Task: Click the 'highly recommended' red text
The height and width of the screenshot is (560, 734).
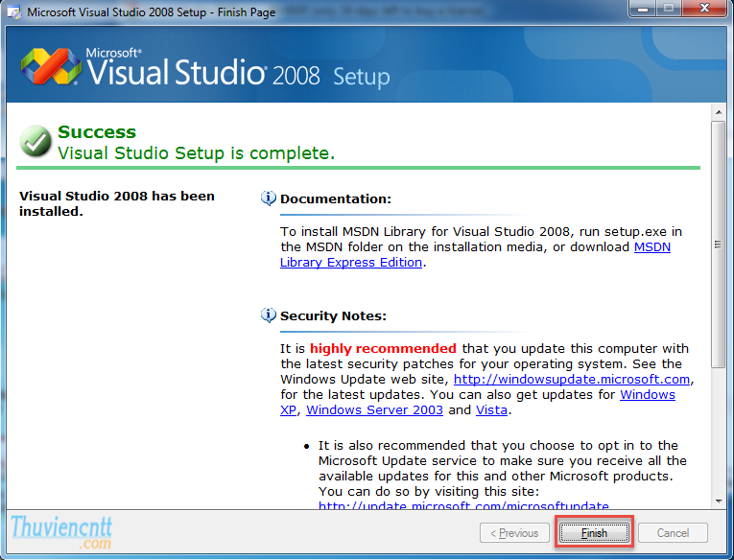Action: (383, 348)
